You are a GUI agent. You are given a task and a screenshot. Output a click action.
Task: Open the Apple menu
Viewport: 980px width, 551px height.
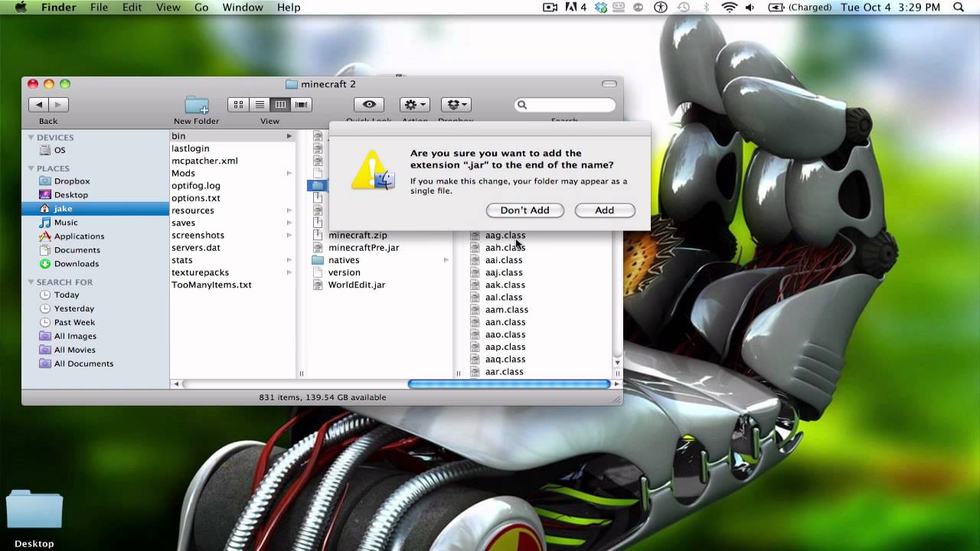tap(21, 8)
